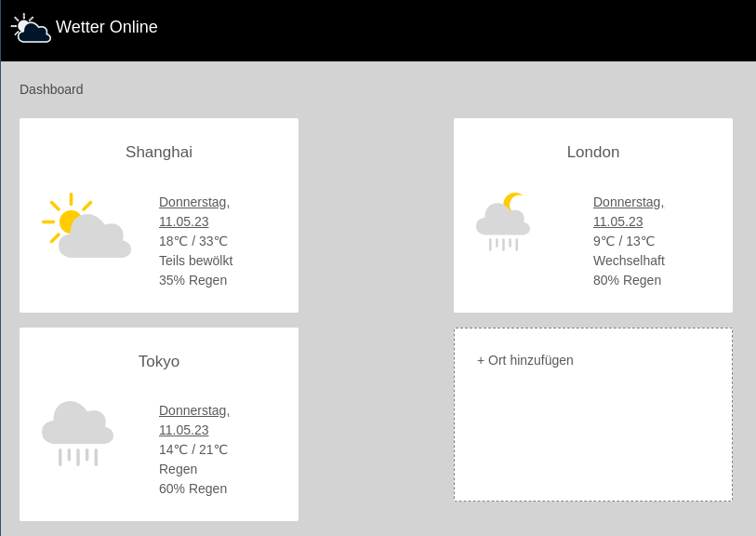Open the Dashboard breadcrumb
Screen dimensions: 756x536
click(x=51, y=89)
